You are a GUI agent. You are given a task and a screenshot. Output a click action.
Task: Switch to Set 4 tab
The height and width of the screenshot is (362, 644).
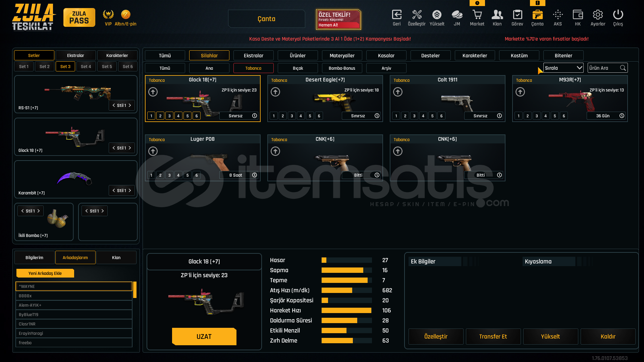pyautogui.click(x=86, y=66)
